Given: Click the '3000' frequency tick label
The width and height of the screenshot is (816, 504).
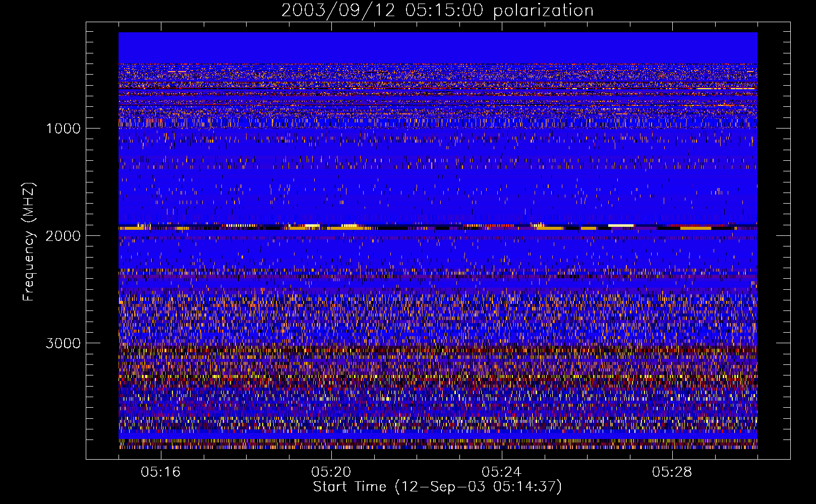Looking at the screenshot, I should (63, 343).
